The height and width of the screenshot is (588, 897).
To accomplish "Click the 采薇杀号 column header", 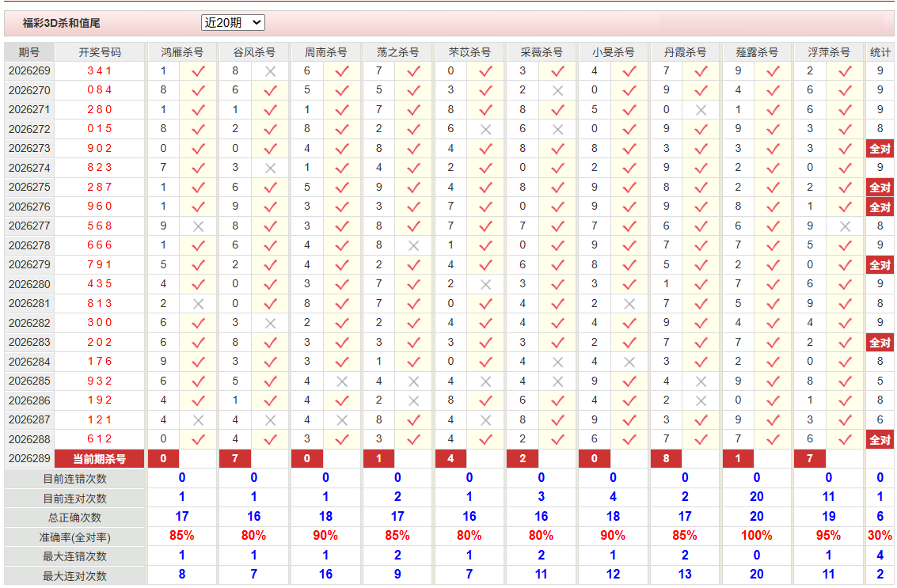I will point(542,52).
